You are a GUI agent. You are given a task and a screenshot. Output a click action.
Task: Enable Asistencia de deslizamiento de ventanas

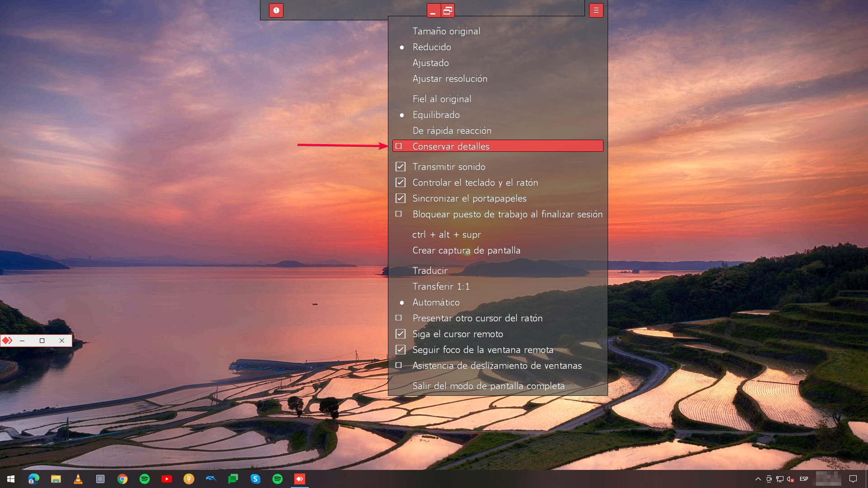[399, 365]
